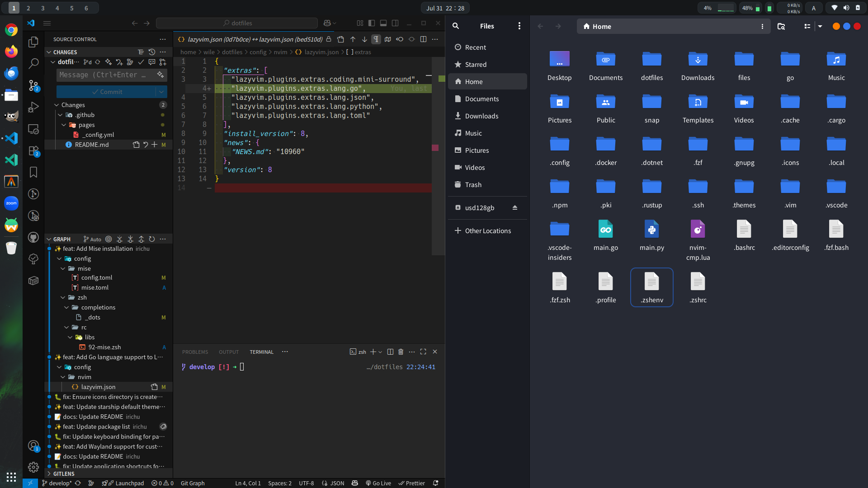Open the Manage gear in activity bar
This screenshot has height=488, width=868.
coord(33,467)
